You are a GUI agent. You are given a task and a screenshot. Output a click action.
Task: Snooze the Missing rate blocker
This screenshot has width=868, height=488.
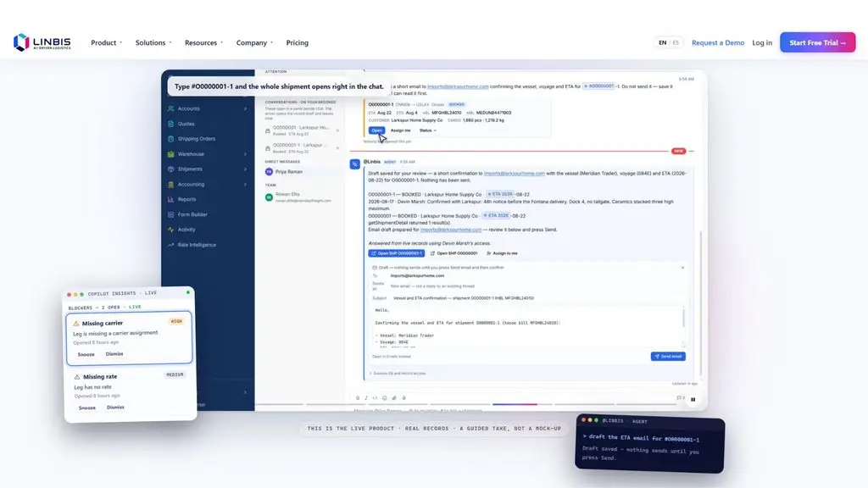point(87,408)
